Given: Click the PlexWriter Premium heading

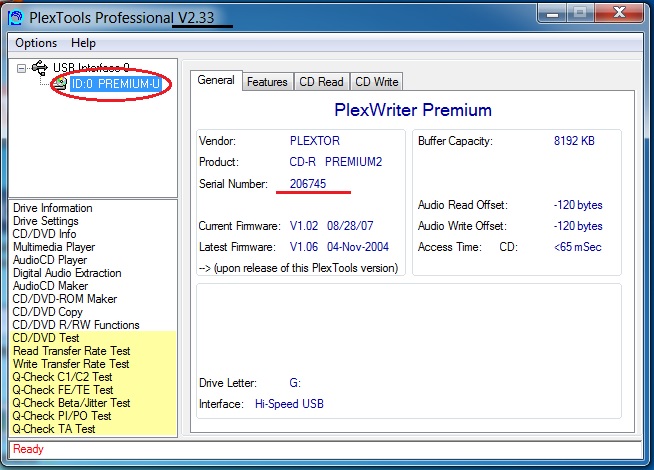Looking at the screenshot, I should (x=413, y=110).
